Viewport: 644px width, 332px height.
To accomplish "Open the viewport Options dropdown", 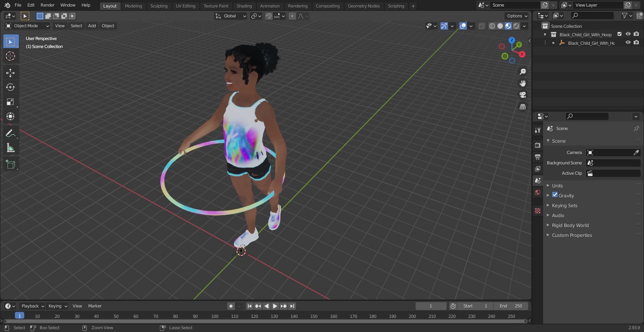I will pos(517,16).
